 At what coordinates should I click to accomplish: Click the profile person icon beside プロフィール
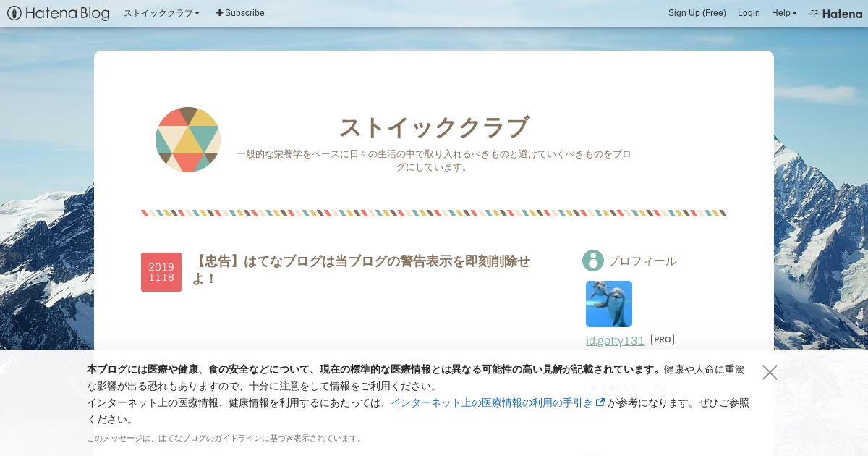(593, 261)
